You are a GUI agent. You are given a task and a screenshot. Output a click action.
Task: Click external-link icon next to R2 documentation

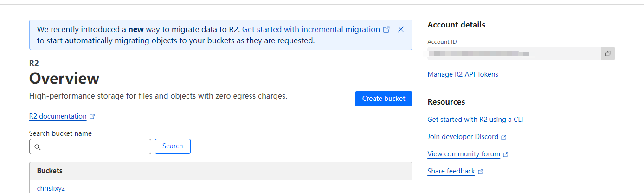[92, 116]
